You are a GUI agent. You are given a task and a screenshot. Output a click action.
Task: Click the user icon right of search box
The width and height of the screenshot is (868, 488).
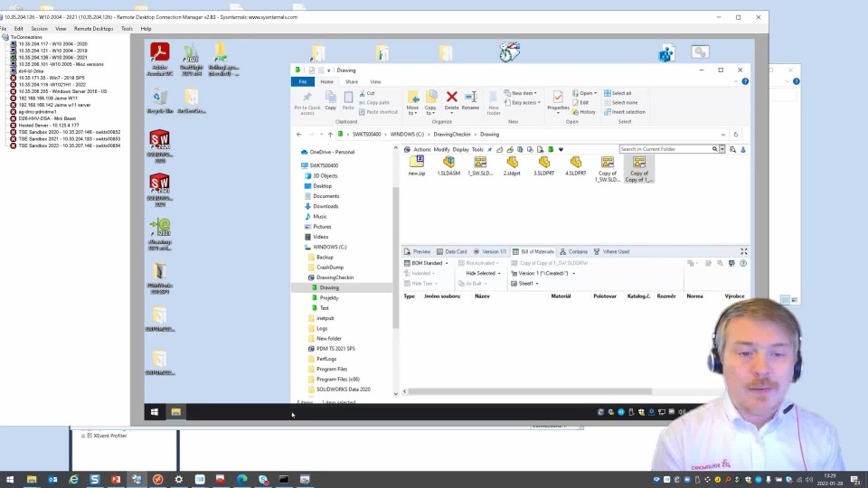(743, 149)
